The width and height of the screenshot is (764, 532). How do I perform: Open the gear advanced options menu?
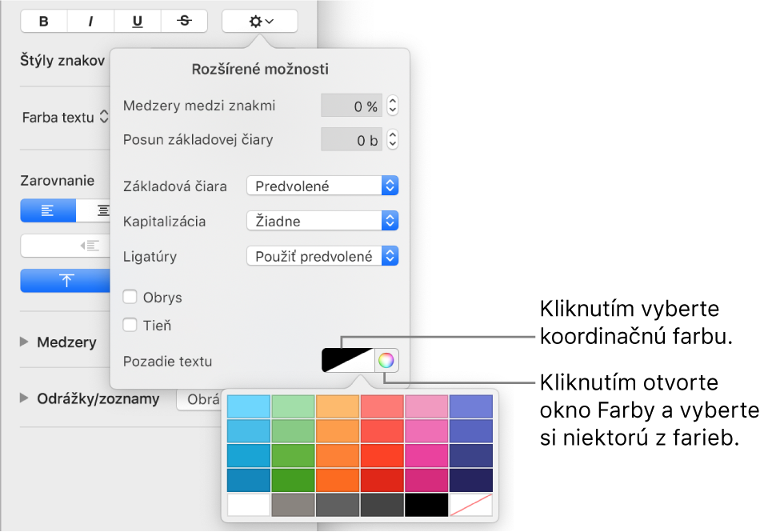point(260,21)
